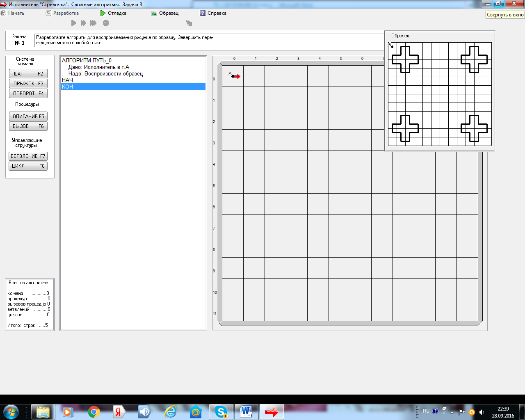
Task: Open Microsoft Word from the taskbar
Action: [246, 412]
